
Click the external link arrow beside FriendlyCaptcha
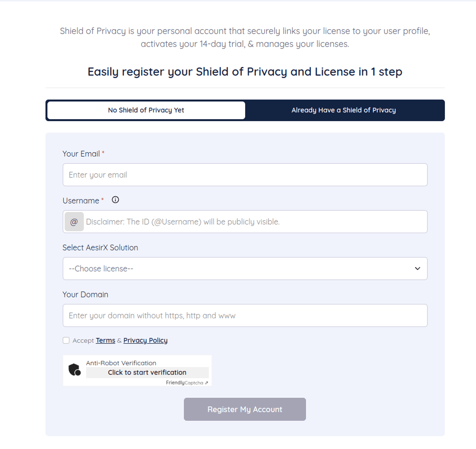coord(207,382)
